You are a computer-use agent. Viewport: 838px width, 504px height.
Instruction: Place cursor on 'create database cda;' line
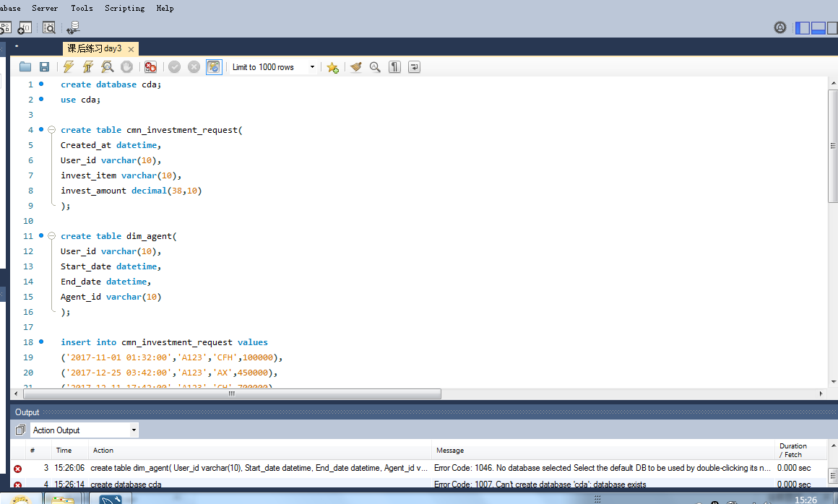pos(111,84)
